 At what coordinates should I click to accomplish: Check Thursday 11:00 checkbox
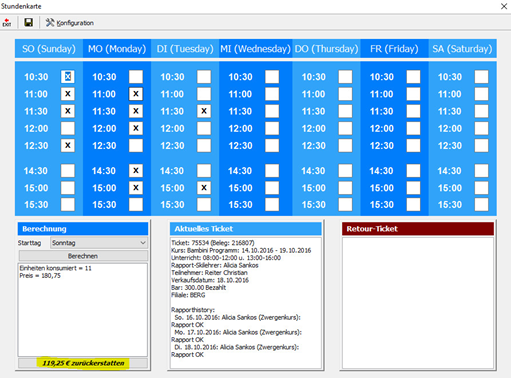click(x=345, y=94)
